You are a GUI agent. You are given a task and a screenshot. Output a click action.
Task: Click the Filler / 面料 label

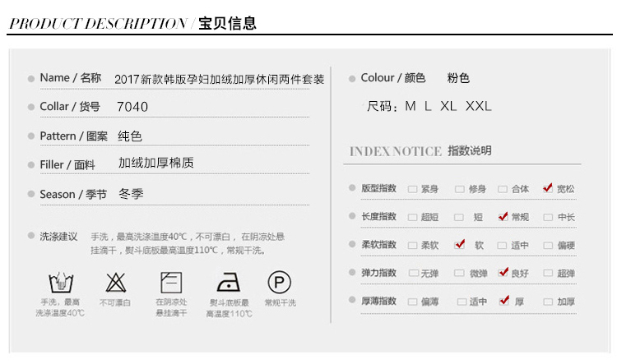click(x=67, y=164)
